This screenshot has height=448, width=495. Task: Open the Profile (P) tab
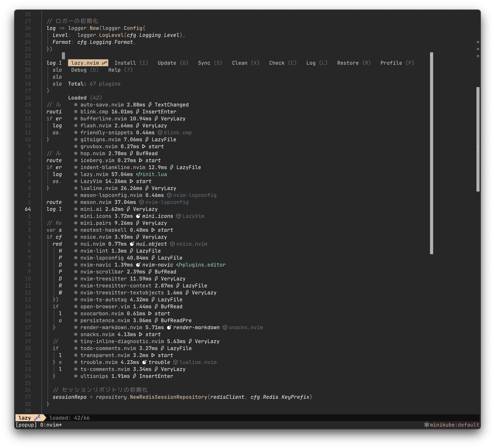[397, 63]
